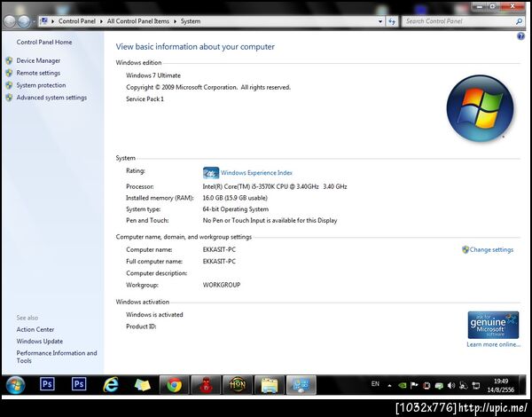This screenshot has height=417, width=532.
Task: Click the Control Panel System taskbar button
Action: [x=301, y=385]
